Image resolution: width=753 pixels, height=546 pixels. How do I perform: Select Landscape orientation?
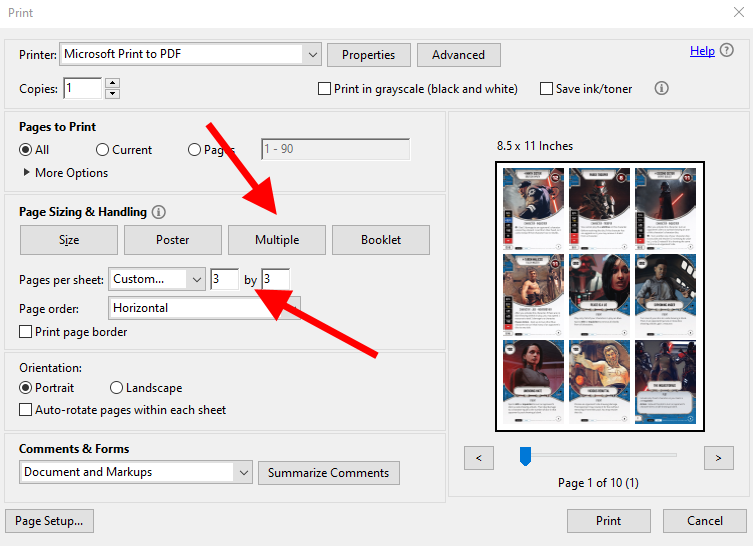pyautogui.click(x=116, y=388)
